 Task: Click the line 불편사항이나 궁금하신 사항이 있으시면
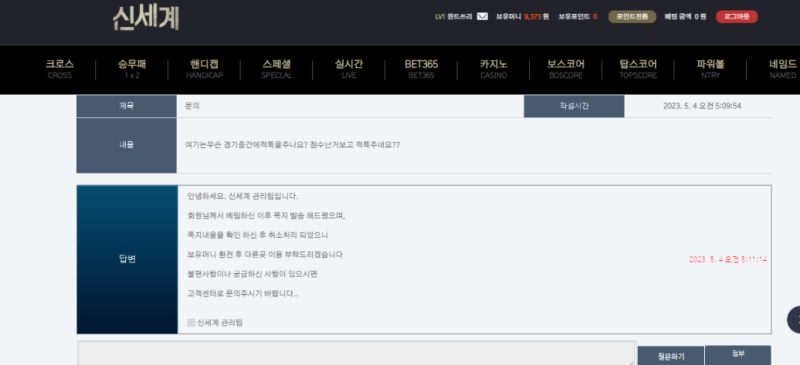252,274
